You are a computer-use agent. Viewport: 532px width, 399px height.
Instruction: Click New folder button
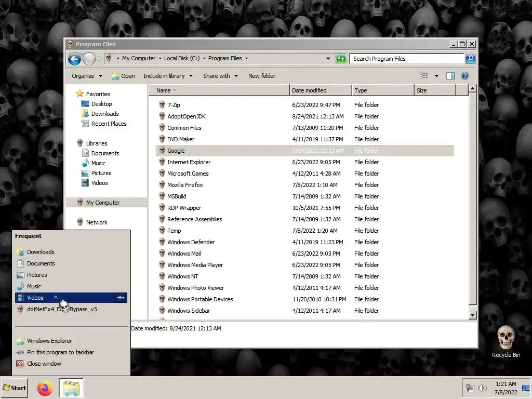click(x=262, y=76)
